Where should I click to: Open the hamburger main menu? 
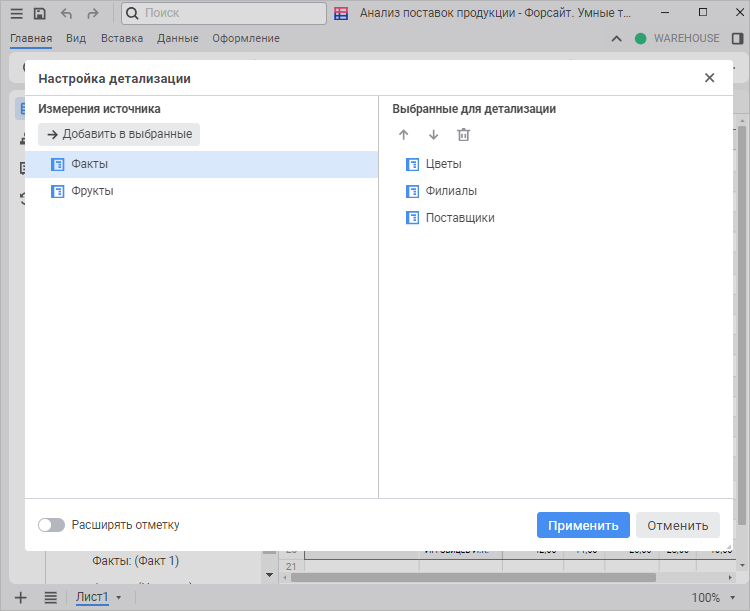tap(16, 13)
